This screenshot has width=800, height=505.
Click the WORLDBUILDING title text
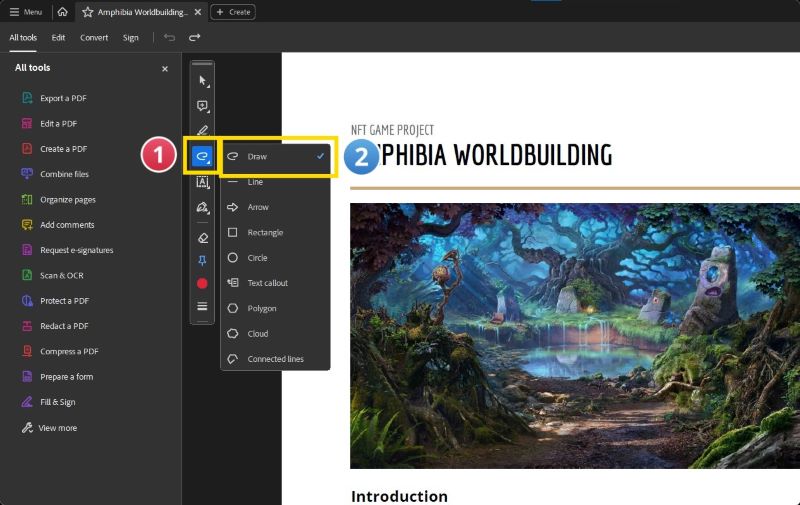click(533, 155)
